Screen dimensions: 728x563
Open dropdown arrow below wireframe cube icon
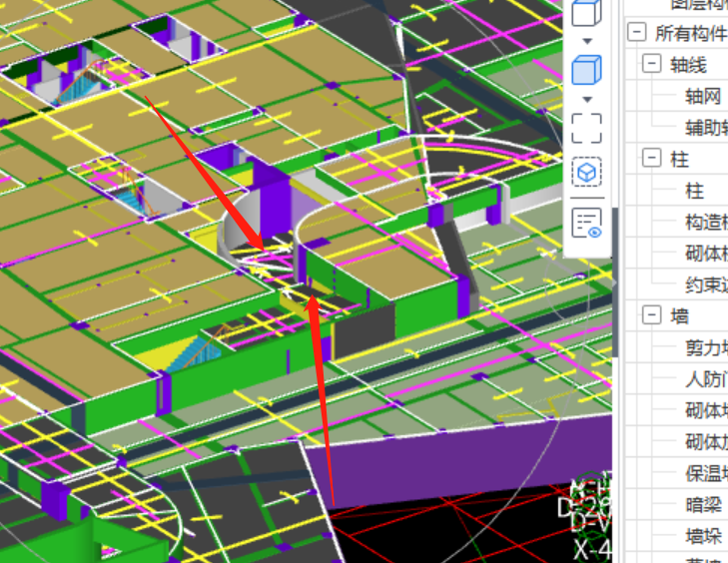click(587, 41)
